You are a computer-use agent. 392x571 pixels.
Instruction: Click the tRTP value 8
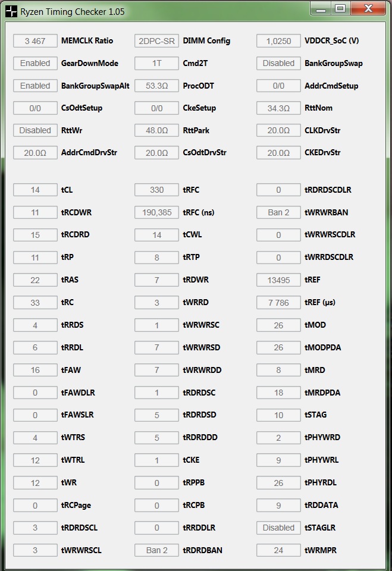pyautogui.click(x=156, y=258)
